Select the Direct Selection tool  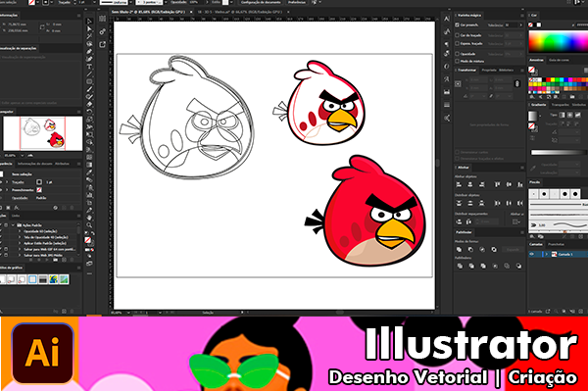click(x=89, y=28)
